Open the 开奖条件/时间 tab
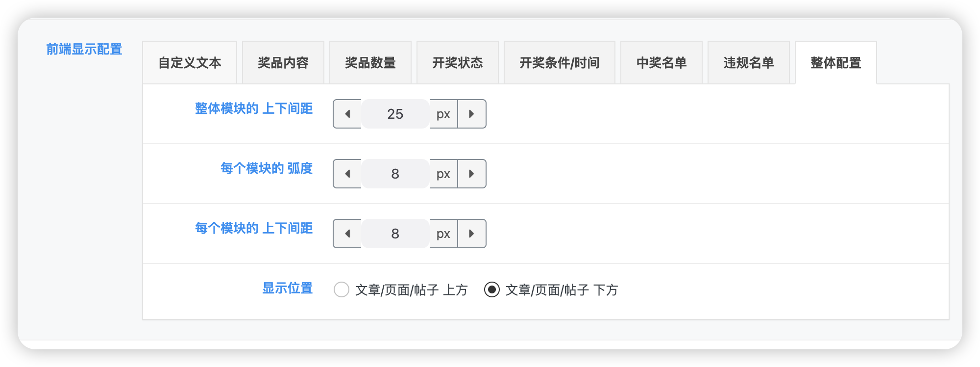This screenshot has height=367, width=980. click(x=560, y=63)
